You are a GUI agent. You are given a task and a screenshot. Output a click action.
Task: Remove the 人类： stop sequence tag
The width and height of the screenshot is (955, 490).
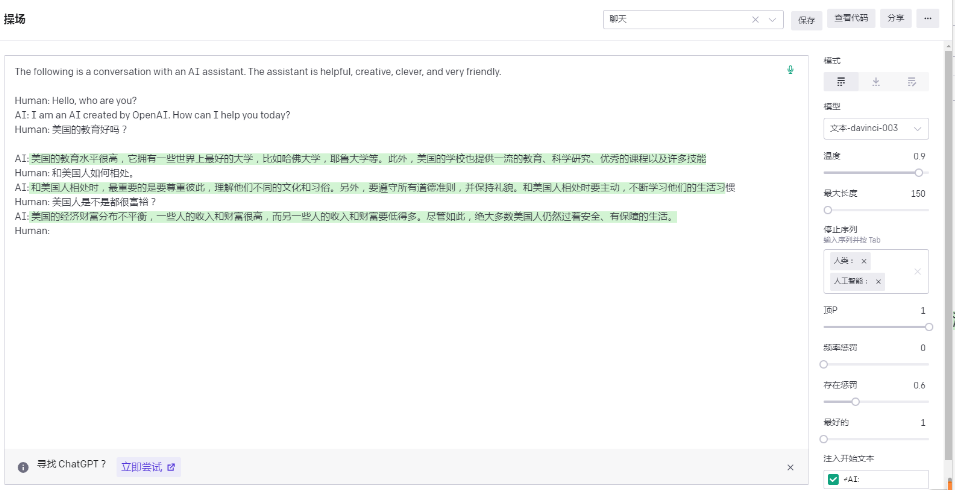pyautogui.click(x=864, y=261)
